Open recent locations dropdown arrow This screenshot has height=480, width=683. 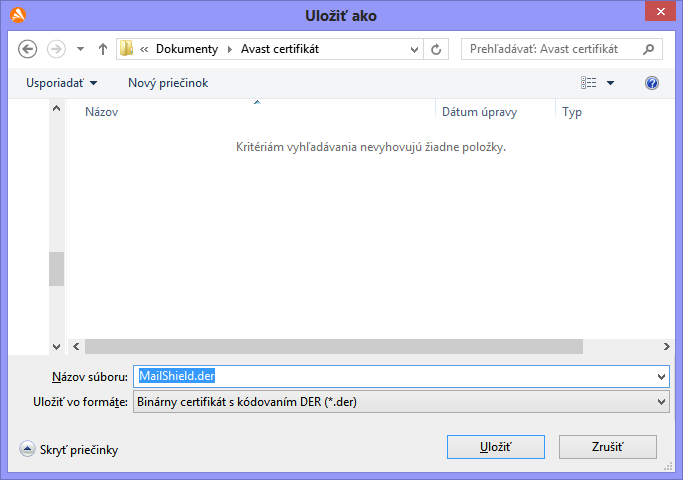[x=80, y=49]
